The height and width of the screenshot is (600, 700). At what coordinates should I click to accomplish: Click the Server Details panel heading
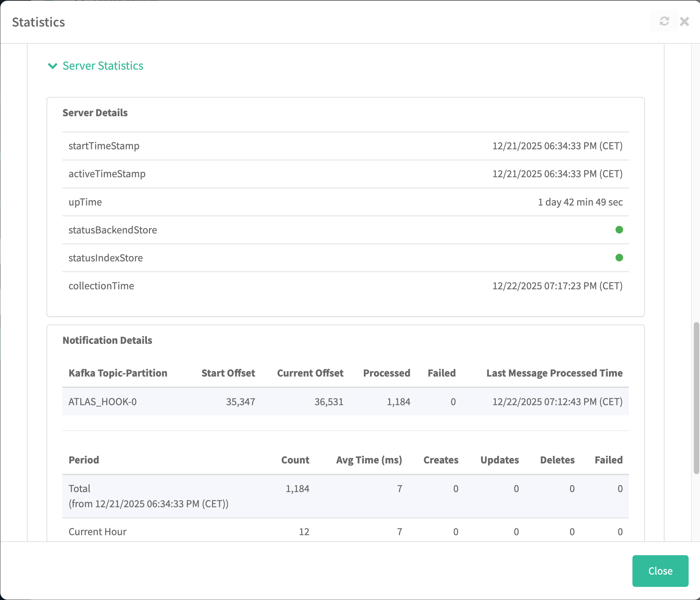coord(95,113)
